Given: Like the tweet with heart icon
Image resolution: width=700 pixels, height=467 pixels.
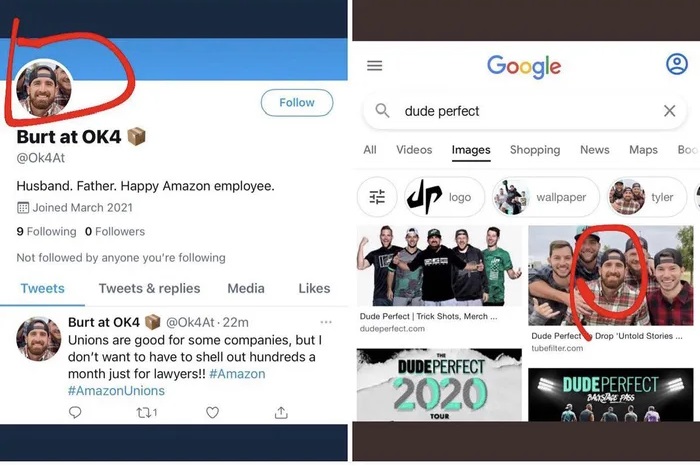Looking at the screenshot, I should (212, 412).
